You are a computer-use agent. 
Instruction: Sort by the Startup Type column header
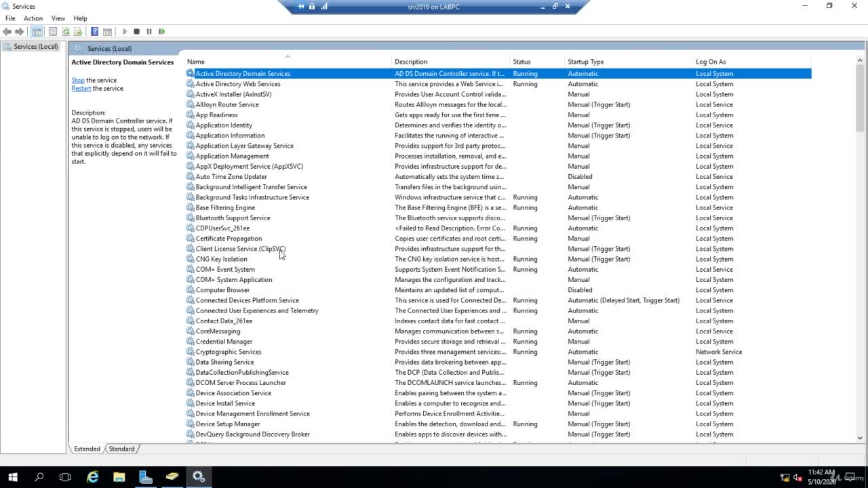click(629, 62)
